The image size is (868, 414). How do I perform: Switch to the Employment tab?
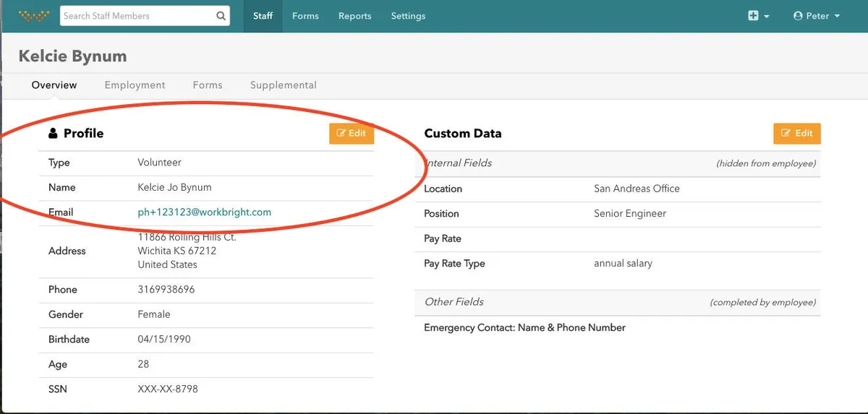(x=135, y=85)
